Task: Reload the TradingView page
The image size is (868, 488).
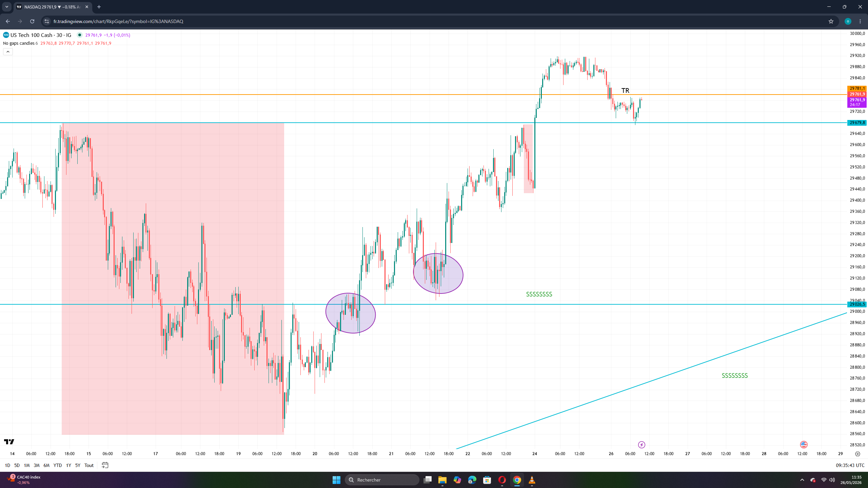Action: tap(32, 21)
